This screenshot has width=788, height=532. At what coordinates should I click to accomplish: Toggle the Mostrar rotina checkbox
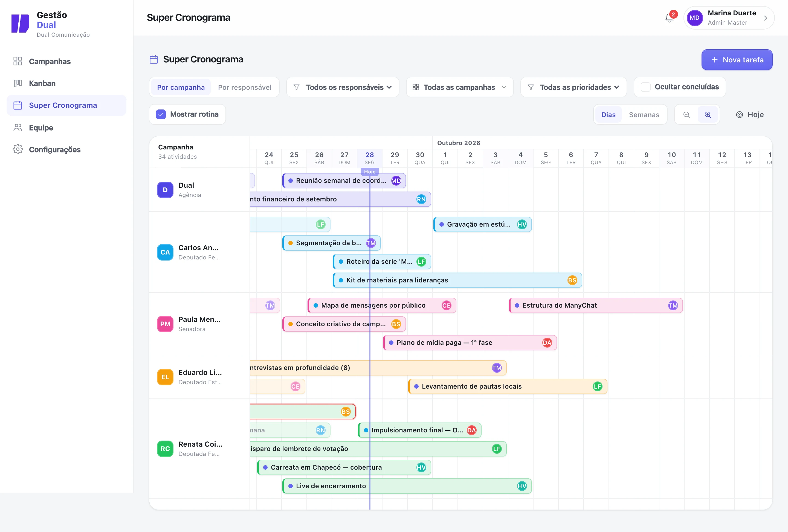tap(161, 114)
